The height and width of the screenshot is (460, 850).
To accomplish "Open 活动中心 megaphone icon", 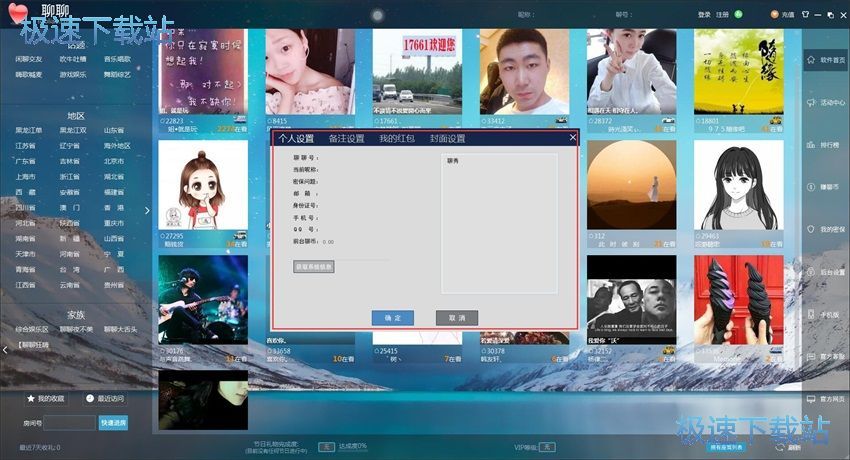I will point(812,102).
